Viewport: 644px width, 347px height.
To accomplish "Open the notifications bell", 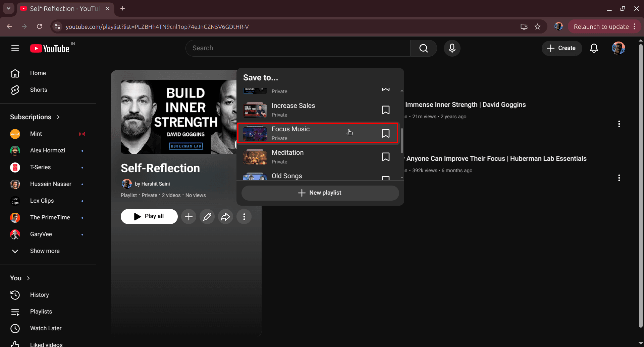I will pyautogui.click(x=594, y=48).
